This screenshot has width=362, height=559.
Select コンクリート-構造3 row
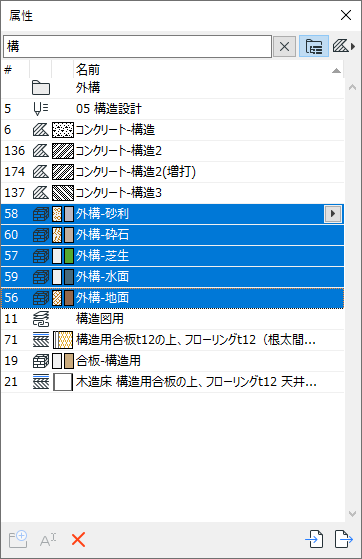[173, 193]
